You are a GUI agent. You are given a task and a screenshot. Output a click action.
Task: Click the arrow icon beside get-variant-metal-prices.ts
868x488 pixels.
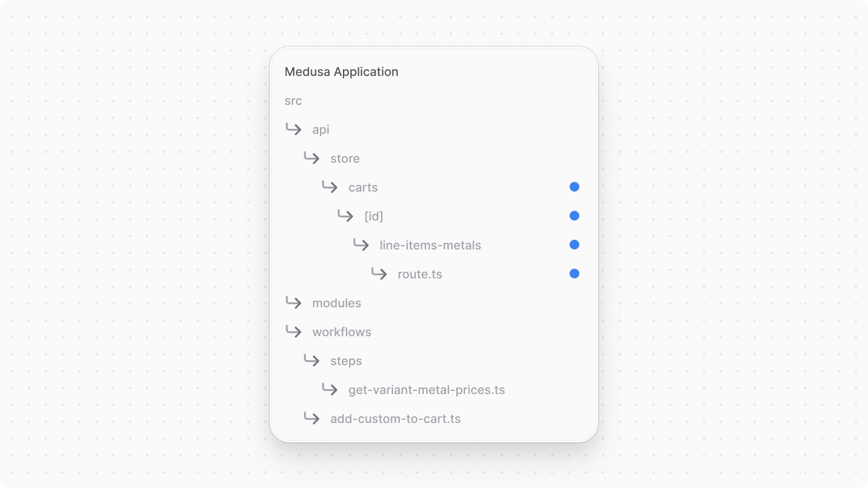[x=330, y=389]
